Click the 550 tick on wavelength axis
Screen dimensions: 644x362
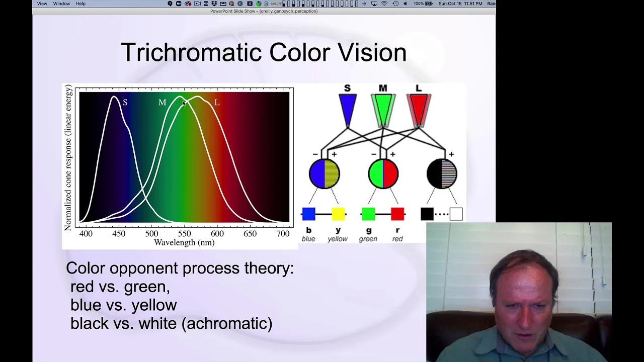click(184, 234)
